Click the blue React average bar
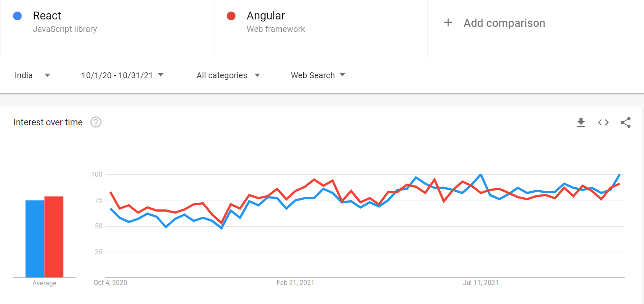This screenshot has height=304, width=644. (35, 239)
